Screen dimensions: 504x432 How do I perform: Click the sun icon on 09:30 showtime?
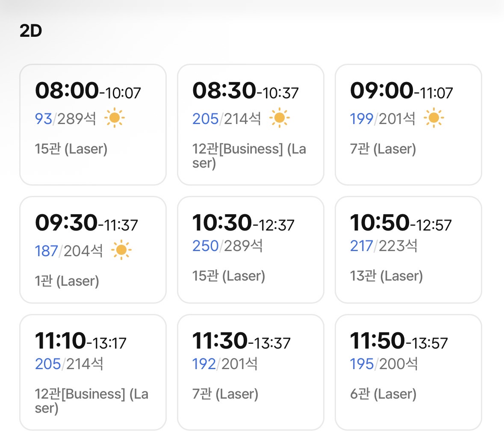click(121, 250)
